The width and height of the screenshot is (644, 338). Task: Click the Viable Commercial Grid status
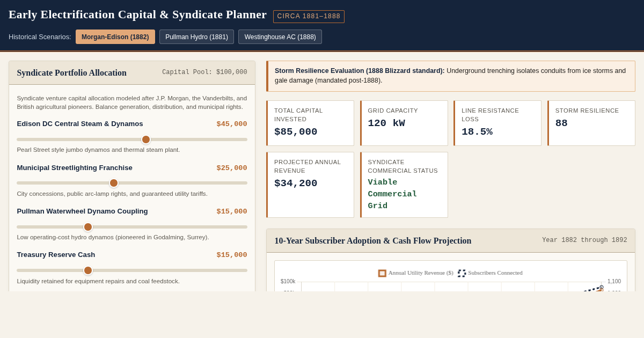[392, 194]
